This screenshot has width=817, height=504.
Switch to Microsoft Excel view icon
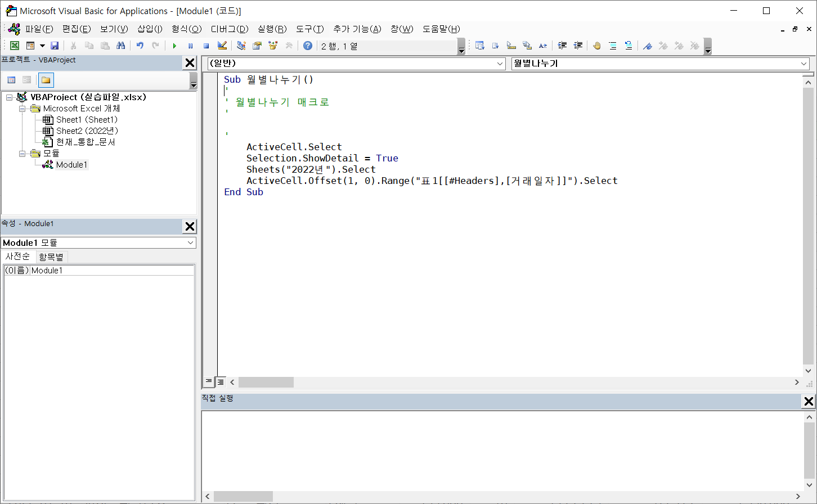(x=15, y=46)
